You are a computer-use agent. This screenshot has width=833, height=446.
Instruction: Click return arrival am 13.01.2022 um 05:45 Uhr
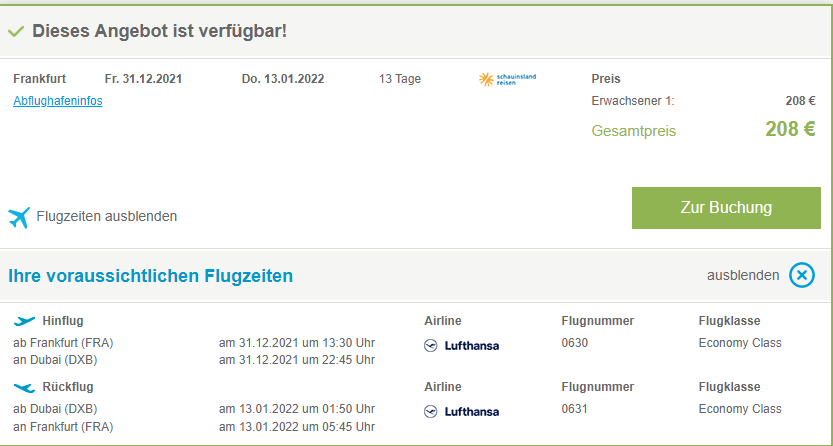[297, 426]
